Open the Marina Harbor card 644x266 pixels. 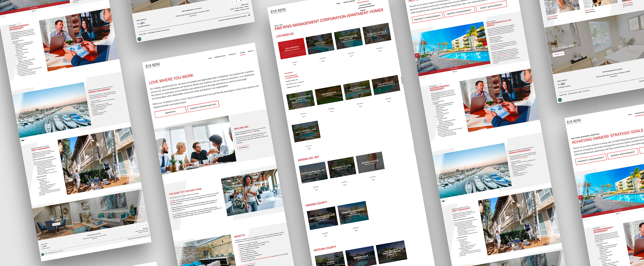(370, 162)
